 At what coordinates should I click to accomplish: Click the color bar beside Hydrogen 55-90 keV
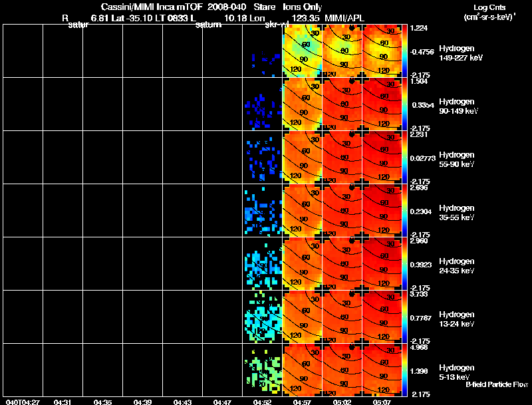tap(404, 158)
